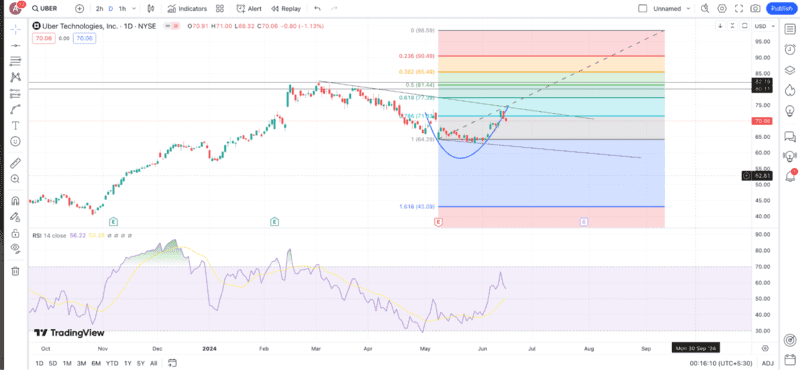This screenshot has width=800, height=370.
Task: Toggle magnet mode
Action: coord(15,201)
